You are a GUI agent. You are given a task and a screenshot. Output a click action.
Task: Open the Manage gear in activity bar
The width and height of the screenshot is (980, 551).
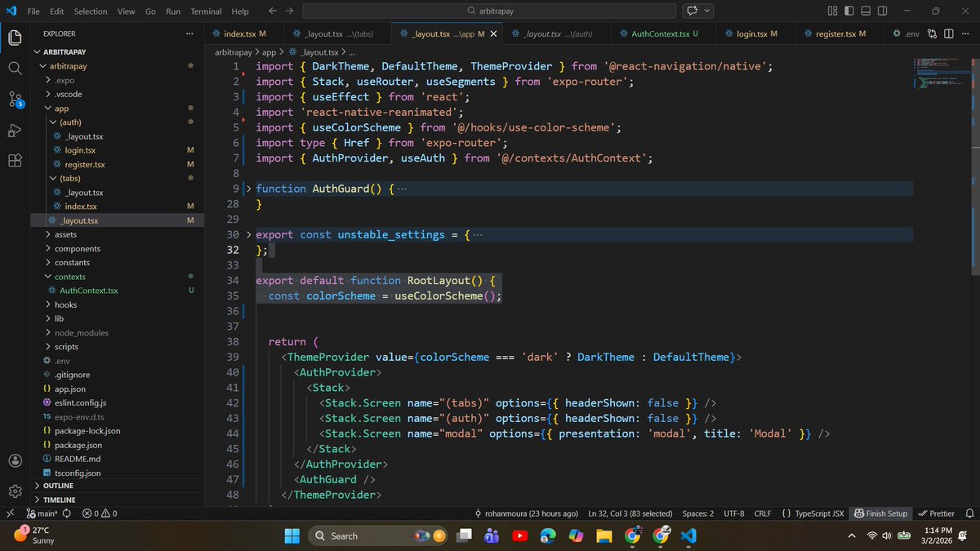point(15,491)
